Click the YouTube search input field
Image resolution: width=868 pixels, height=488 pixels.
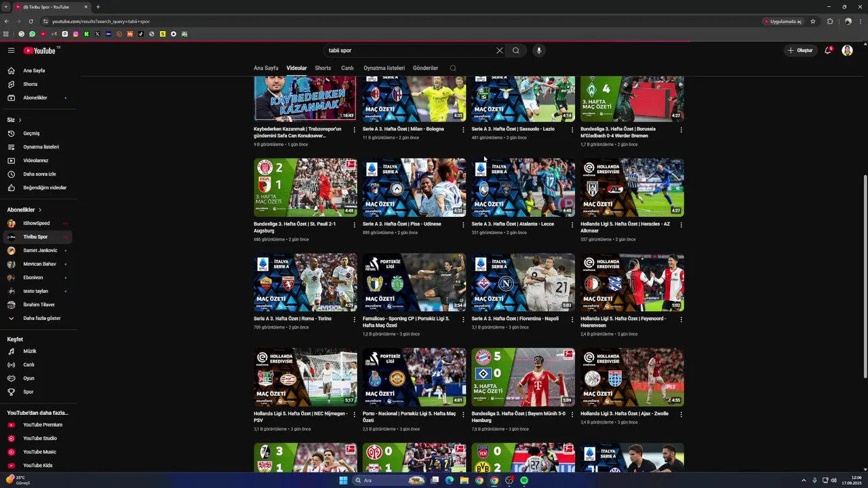410,50
